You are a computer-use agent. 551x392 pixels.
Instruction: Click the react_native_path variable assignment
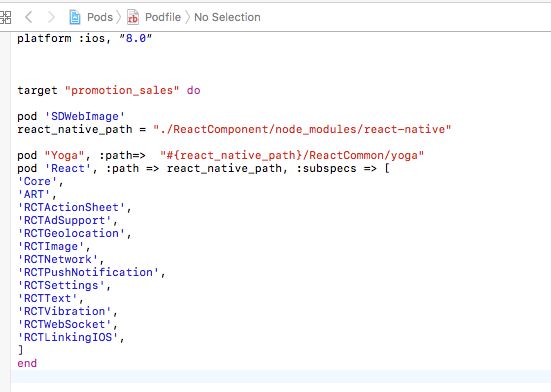click(234, 129)
